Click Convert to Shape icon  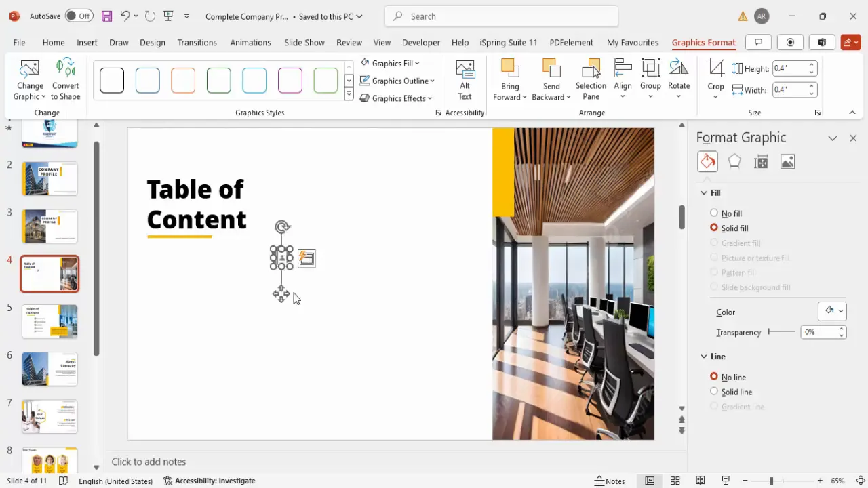pyautogui.click(x=65, y=80)
